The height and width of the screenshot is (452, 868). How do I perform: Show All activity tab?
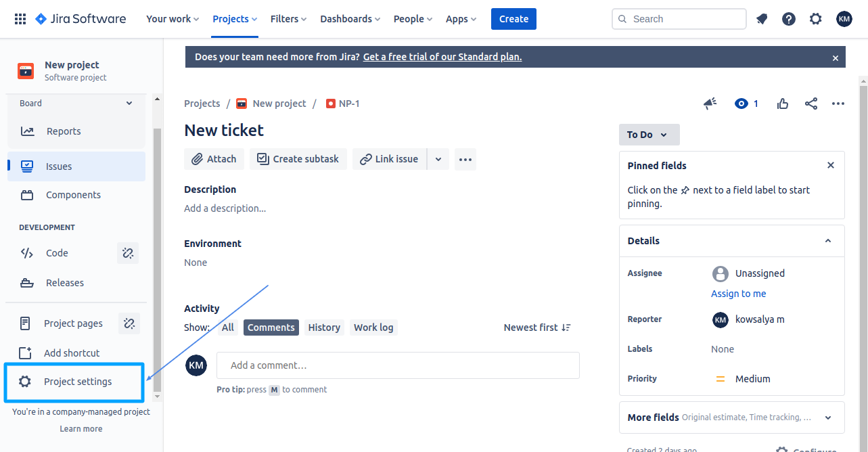[228, 327]
